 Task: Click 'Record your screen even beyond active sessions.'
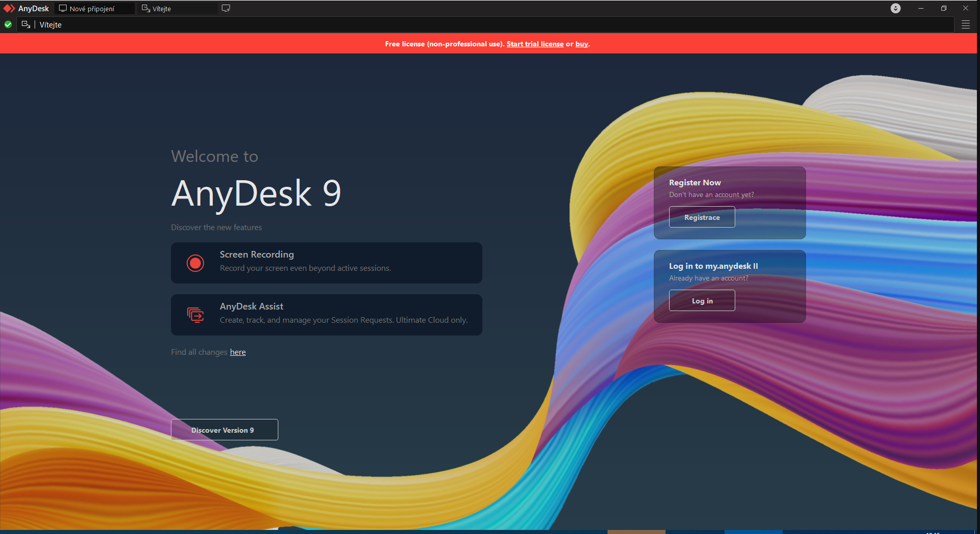pyautogui.click(x=305, y=268)
